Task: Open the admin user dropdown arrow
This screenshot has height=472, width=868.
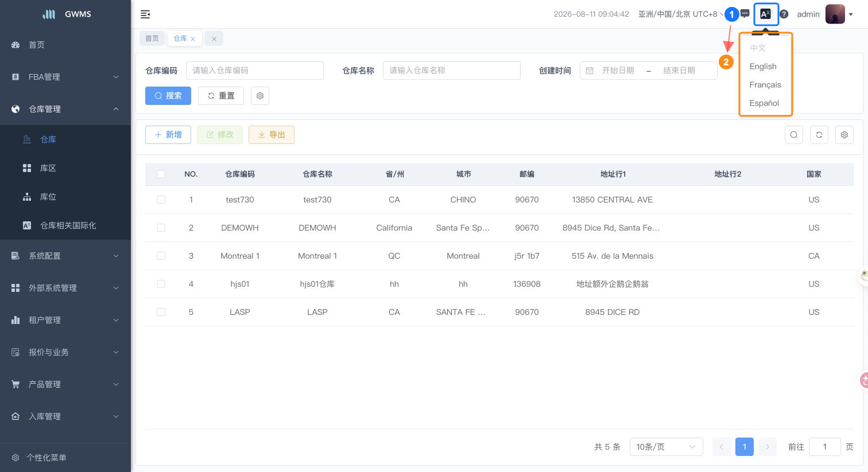Action: (851, 15)
